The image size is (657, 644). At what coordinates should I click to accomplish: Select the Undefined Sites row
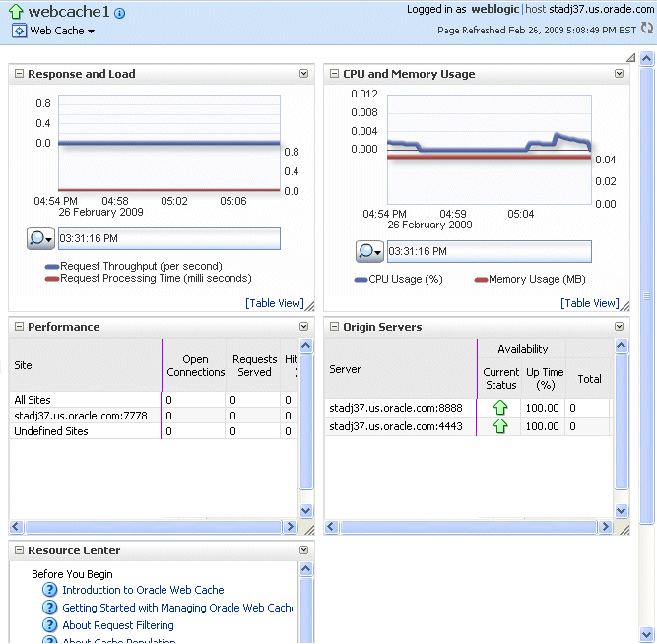point(154,431)
